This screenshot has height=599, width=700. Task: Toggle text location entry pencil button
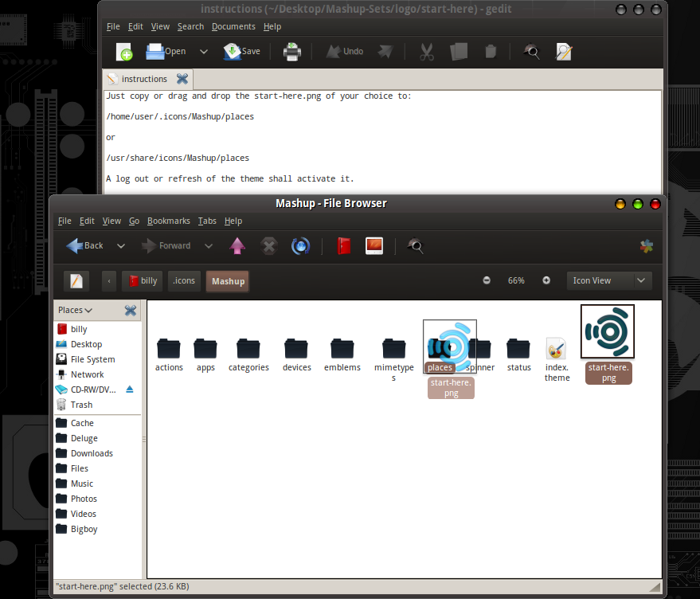[x=76, y=281]
